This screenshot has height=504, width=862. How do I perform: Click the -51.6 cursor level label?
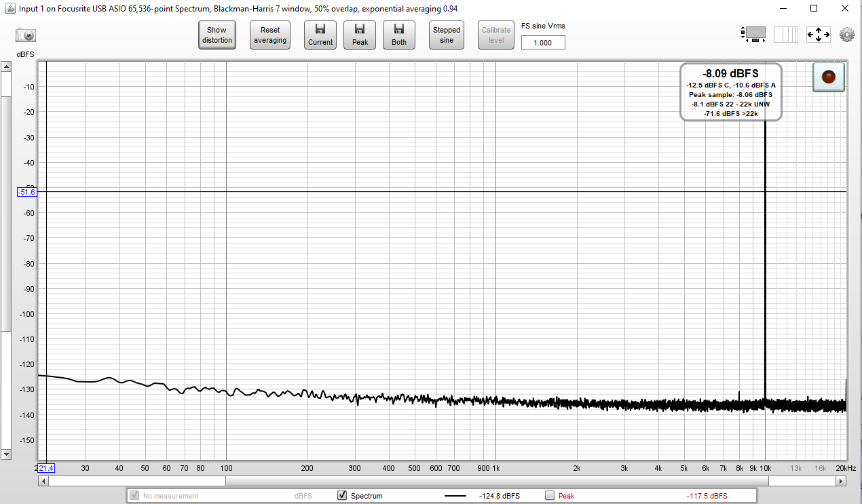pos(26,192)
